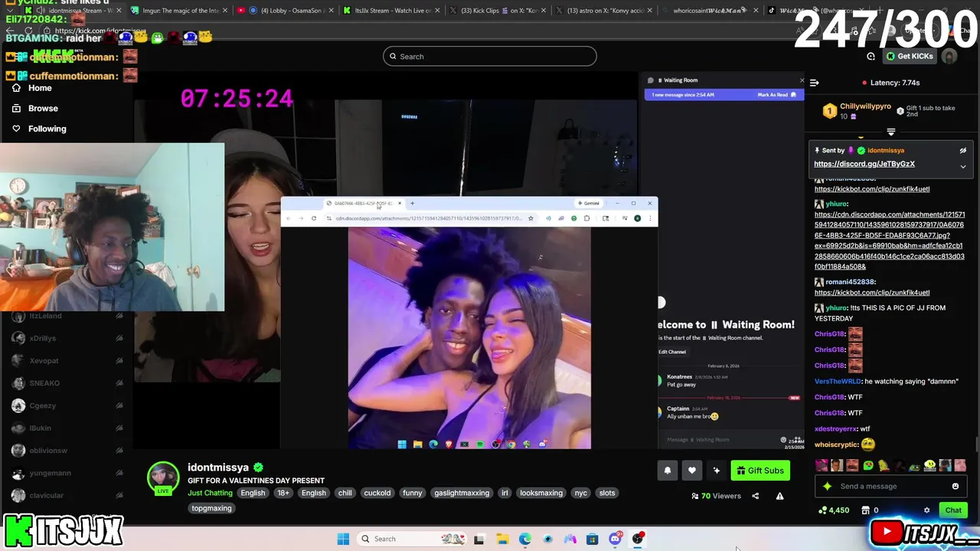Viewport: 980px width, 551px height.
Task: Select the cuckold stream tag
Action: 377,493
